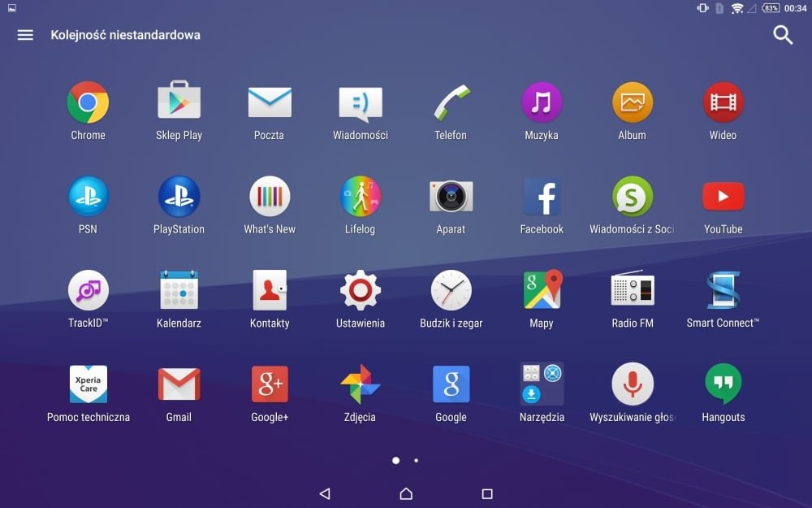The height and width of the screenshot is (508, 812).
Task: Launch Sklep Play store
Action: [179, 100]
